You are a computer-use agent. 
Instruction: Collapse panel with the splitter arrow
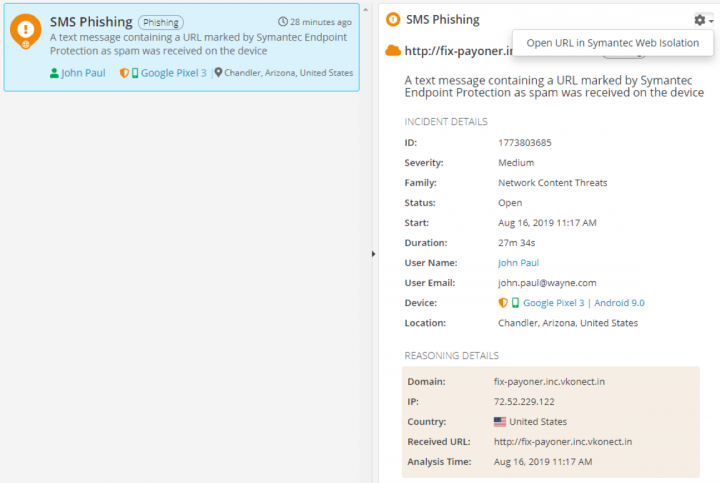point(373,254)
